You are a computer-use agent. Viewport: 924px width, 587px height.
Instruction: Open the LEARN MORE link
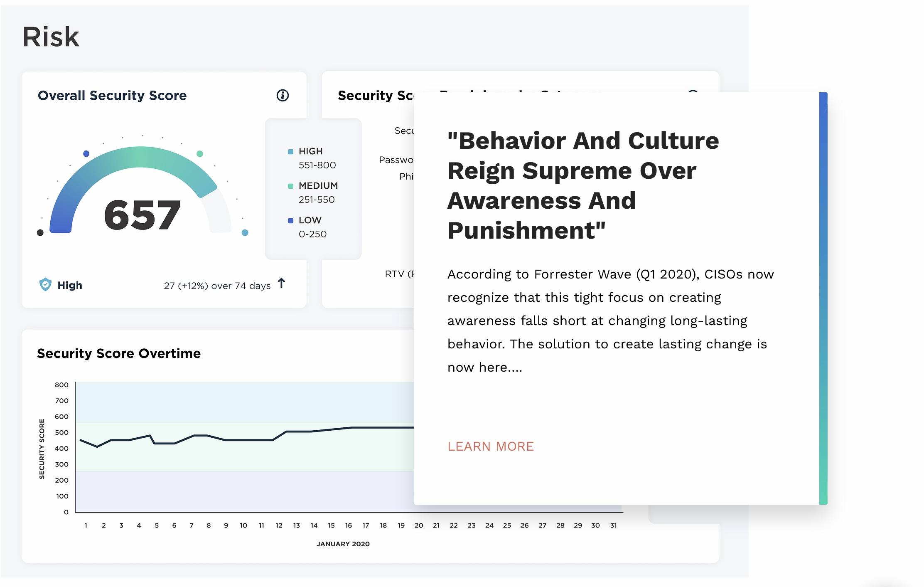(x=490, y=446)
